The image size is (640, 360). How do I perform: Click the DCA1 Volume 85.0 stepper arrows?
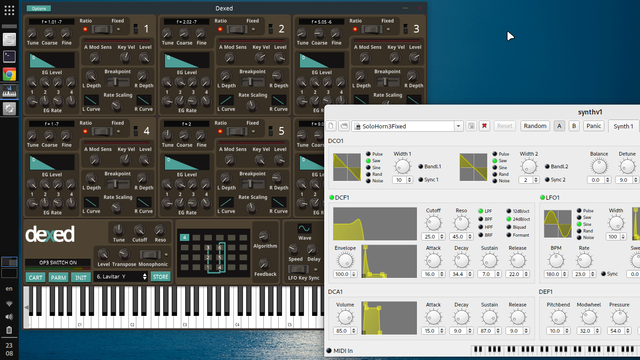pos(353,331)
